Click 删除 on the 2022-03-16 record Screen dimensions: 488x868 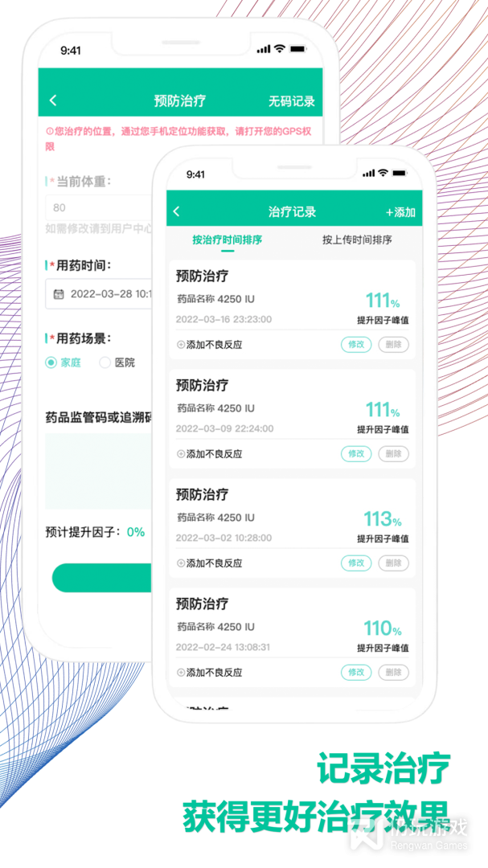393,345
